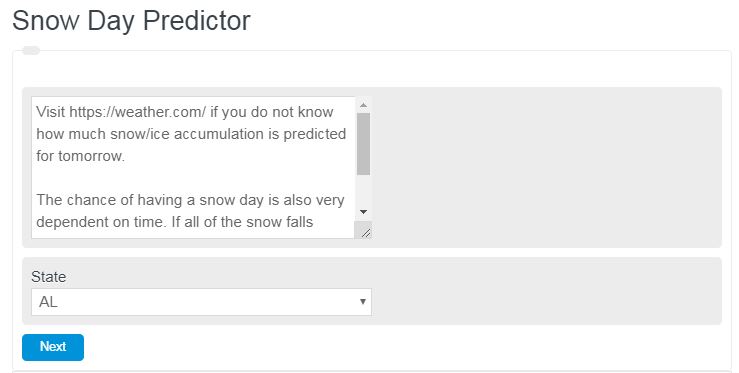This screenshot has width=739, height=373.
Task: Click the State field label
Action: [x=49, y=277]
